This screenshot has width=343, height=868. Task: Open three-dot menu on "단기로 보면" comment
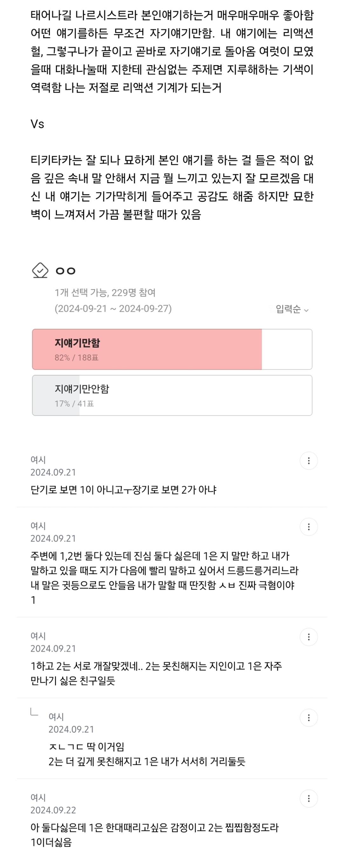308,461
